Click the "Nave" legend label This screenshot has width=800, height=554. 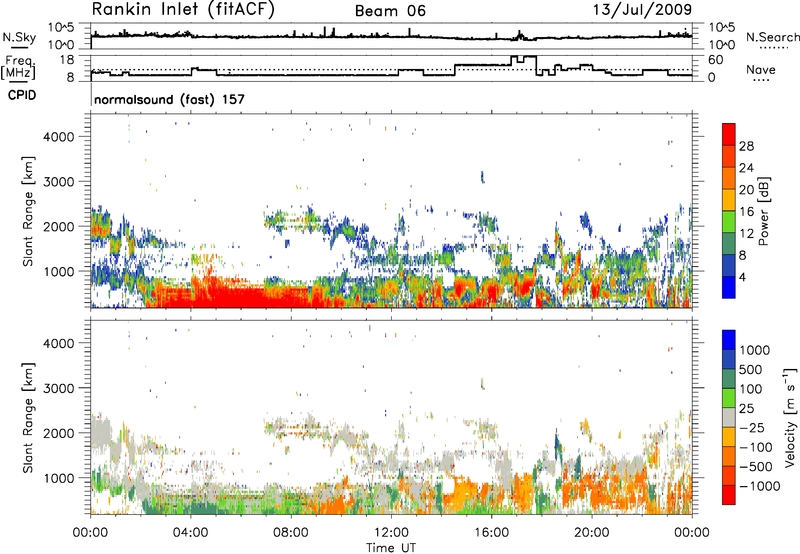tap(761, 69)
